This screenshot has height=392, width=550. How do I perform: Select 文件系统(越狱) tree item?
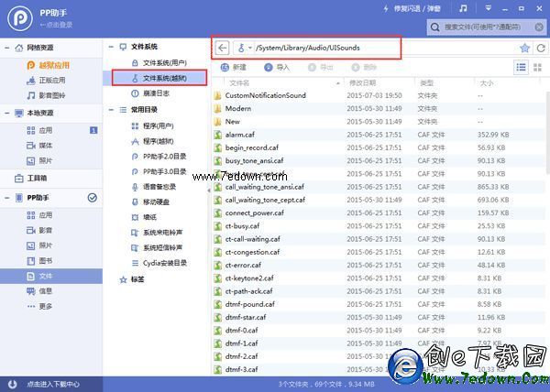click(x=159, y=78)
